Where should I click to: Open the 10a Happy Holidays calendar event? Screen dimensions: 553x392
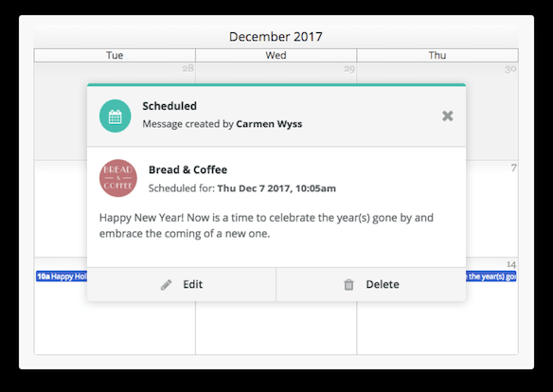(62, 276)
